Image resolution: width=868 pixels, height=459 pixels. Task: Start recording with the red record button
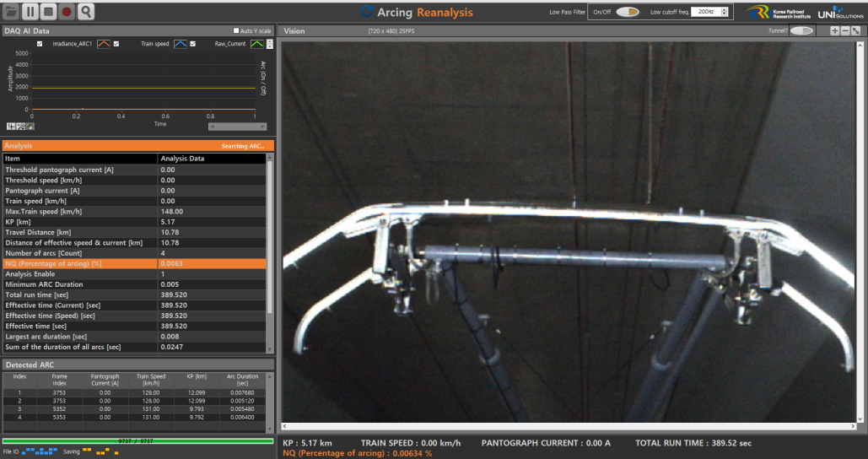[67, 11]
